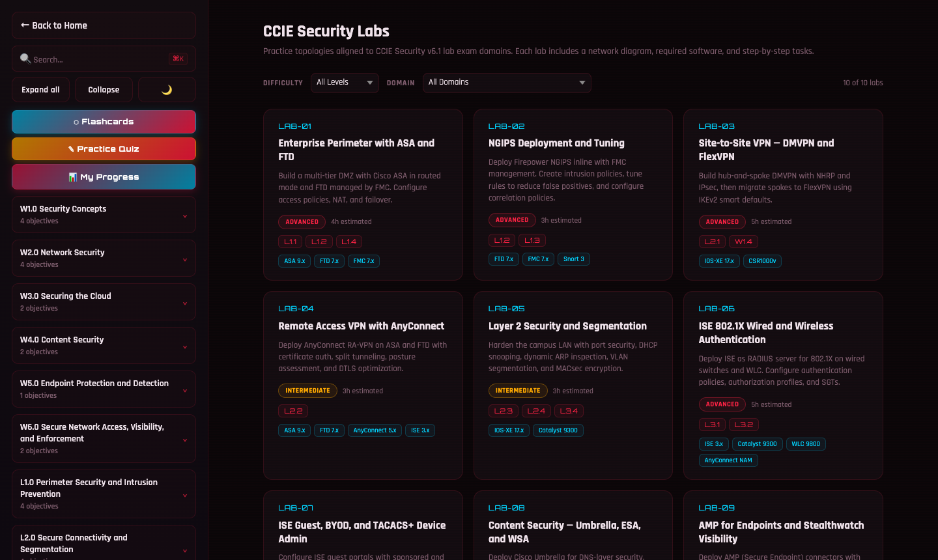
Task: Click the back arrow on Back to Home
Action: pyautogui.click(x=23, y=25)
